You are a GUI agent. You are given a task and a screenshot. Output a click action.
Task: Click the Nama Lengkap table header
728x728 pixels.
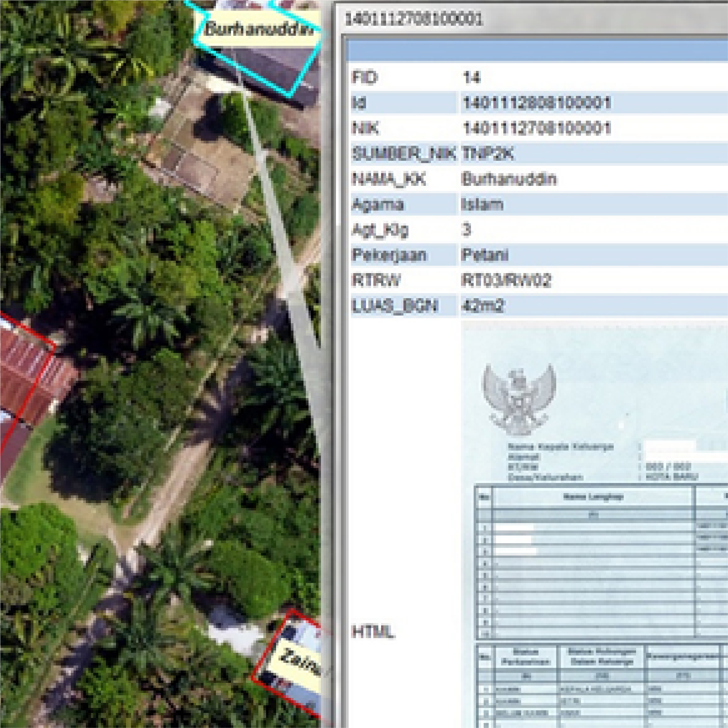pyautogui.click(x=593, y=497)
